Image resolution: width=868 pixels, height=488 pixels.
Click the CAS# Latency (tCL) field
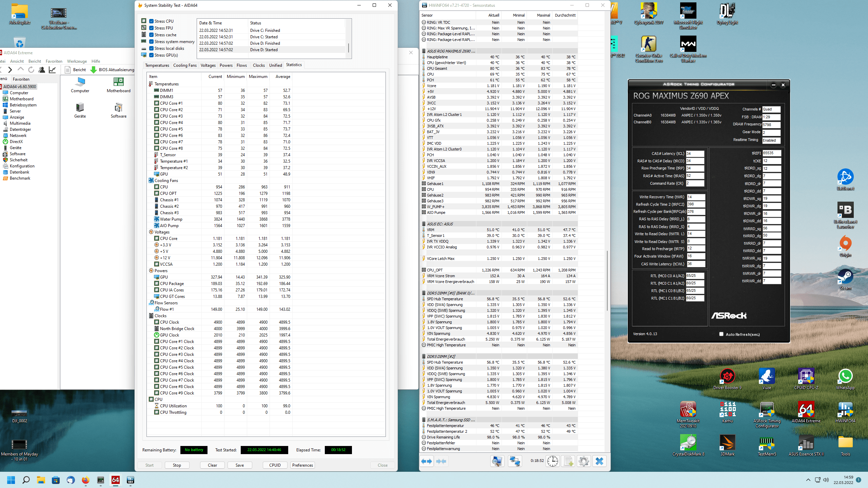(695, 154)
